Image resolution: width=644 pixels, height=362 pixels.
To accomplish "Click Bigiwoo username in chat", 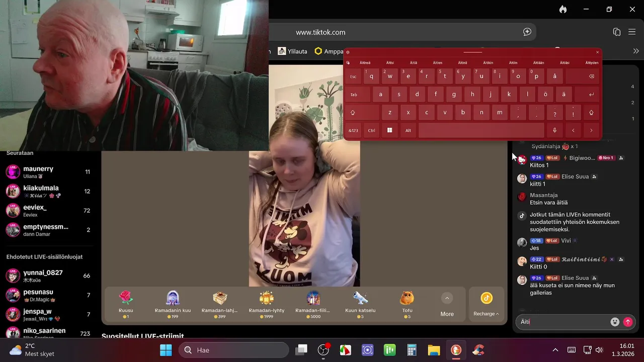I will coord(582,158).
